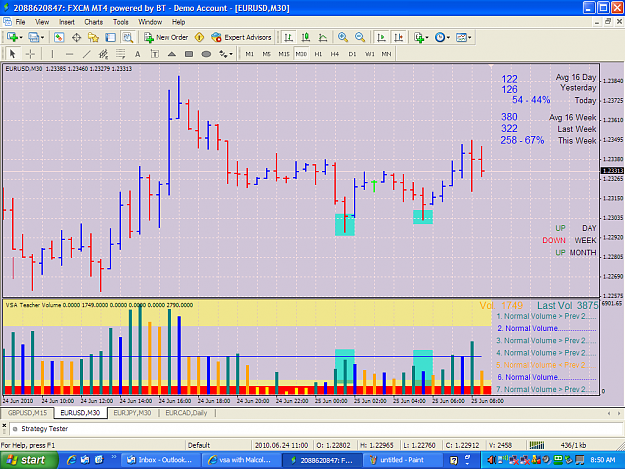Click the yellow diamond MetaEditor icon
This screenshot has height=469, width=625.
(199, 37)
